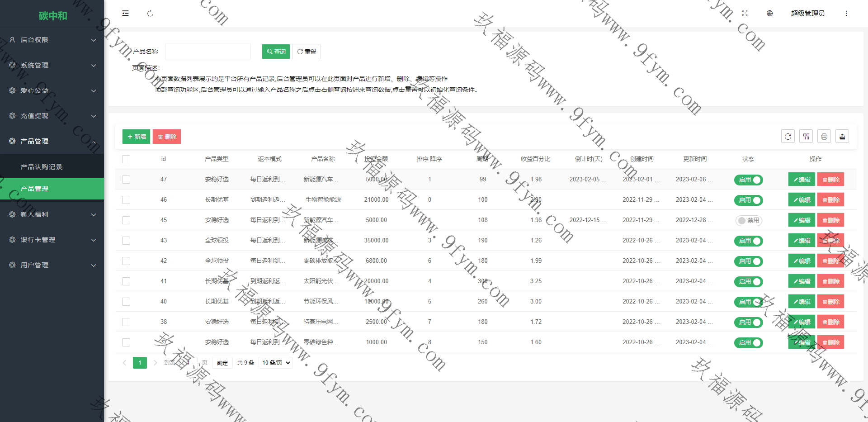
Task: Click the table print icon
Action: [x=824, y=137]
